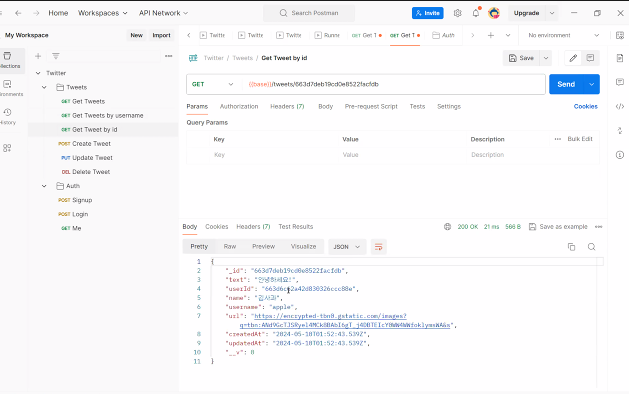Switch to request Headers (7) tab
Image resolution: width=629 pixels, height=394 pixels.
[287, 106]
